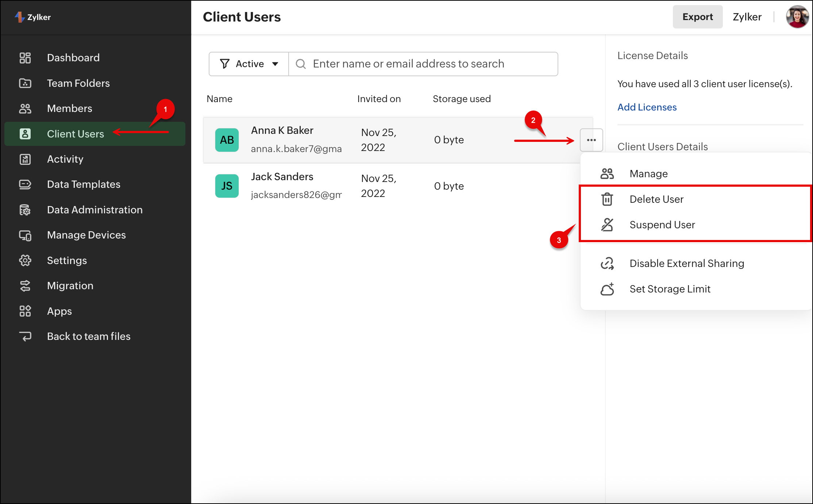Select Manage in the context menu
813x504 pixels.
click(648, 174)
